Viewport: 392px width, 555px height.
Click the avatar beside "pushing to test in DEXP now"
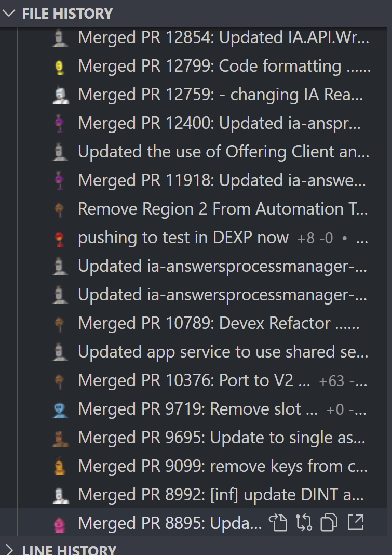tap(60, 237)
